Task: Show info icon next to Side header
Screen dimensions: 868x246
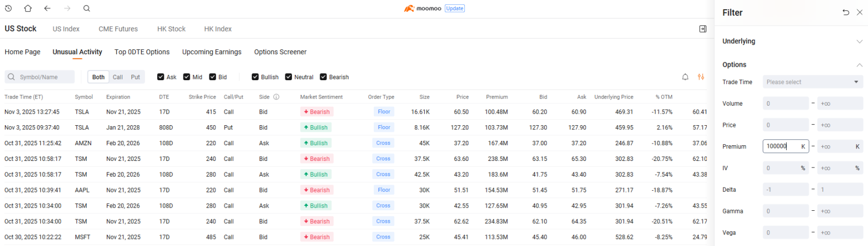Action: [x=276, y=97]
